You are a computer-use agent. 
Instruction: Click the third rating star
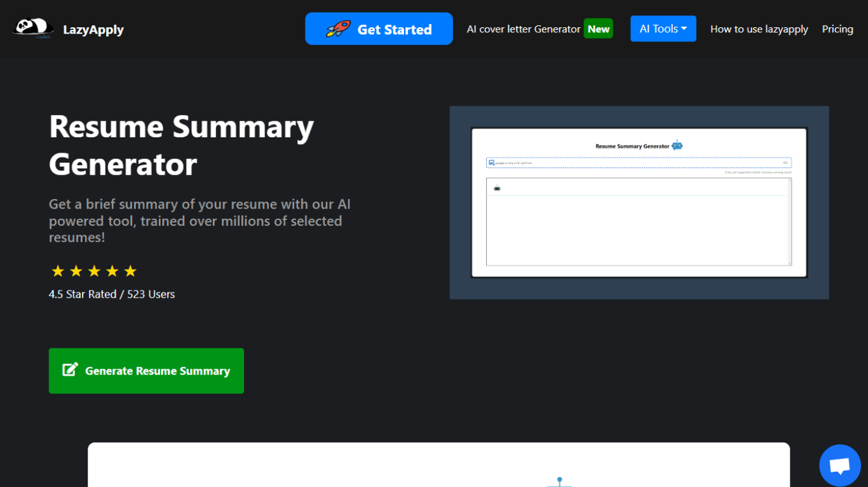[x=94, y=271]
